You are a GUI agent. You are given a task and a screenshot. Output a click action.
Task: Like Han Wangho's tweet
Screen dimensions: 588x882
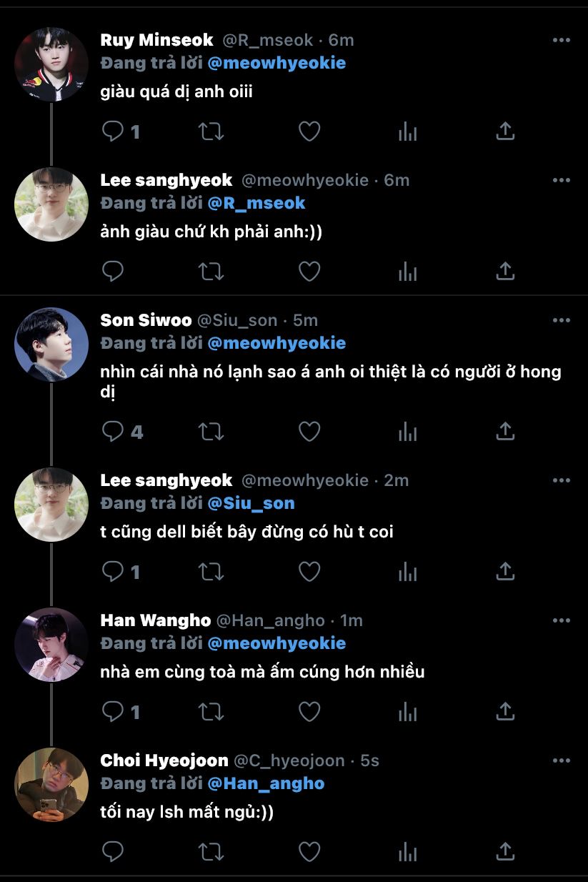click(309, 712)
